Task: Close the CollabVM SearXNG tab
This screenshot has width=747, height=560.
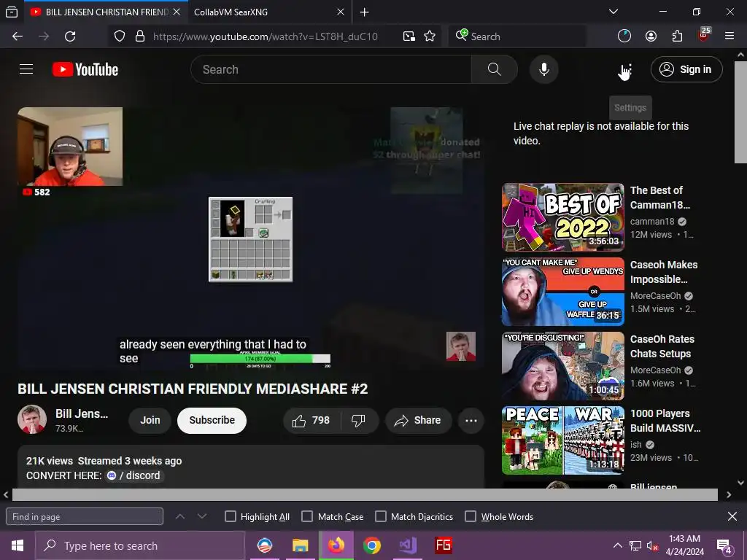Action: click(341, 12)
